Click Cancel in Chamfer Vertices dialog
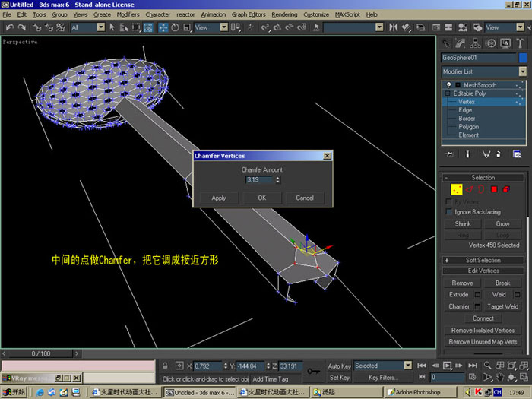This screenshot has height=399, width=532. click(x=305, y=198)
